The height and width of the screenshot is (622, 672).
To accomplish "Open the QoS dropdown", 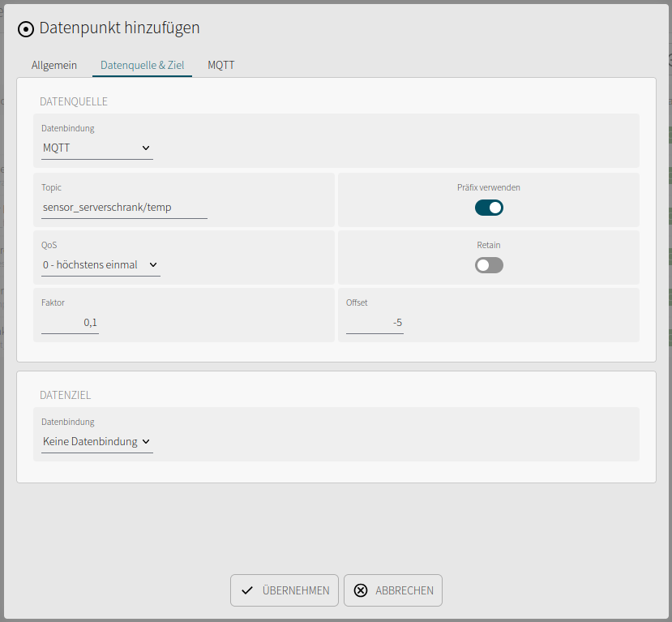I will (x=101, y=265).
